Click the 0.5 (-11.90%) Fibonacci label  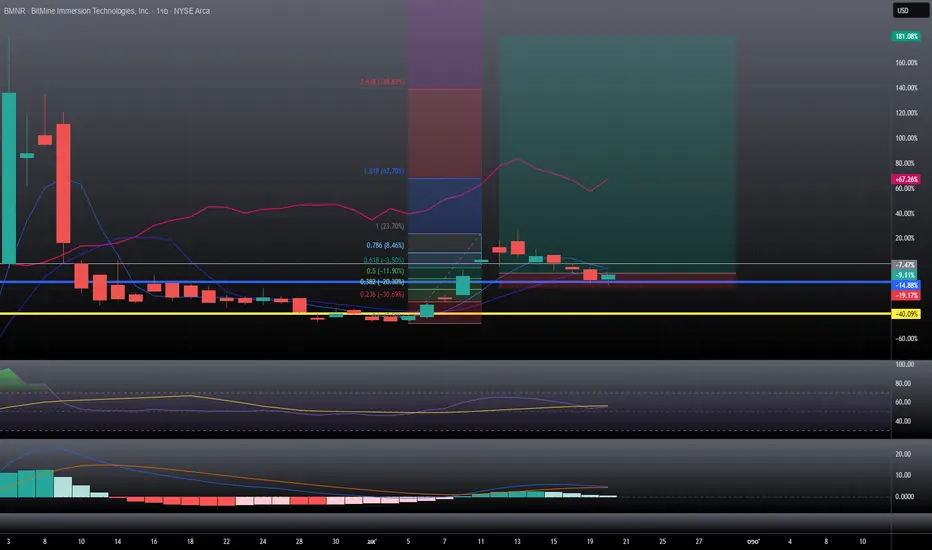(385, 271)
